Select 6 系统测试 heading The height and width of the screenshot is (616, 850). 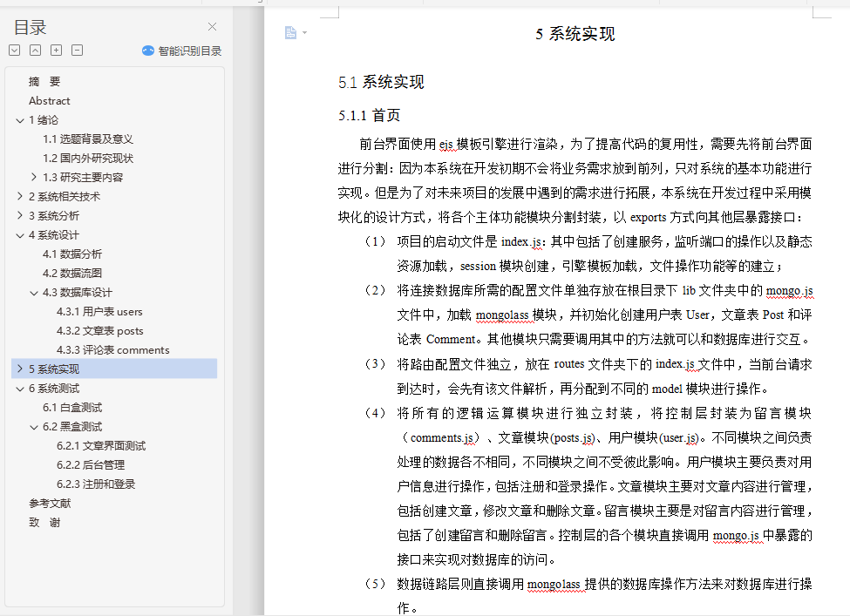point(54,389)
